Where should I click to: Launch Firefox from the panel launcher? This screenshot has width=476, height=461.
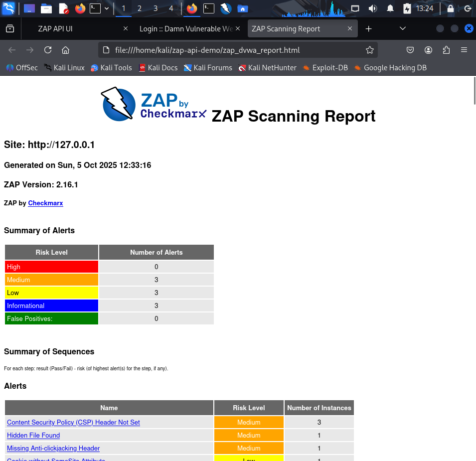80,8
